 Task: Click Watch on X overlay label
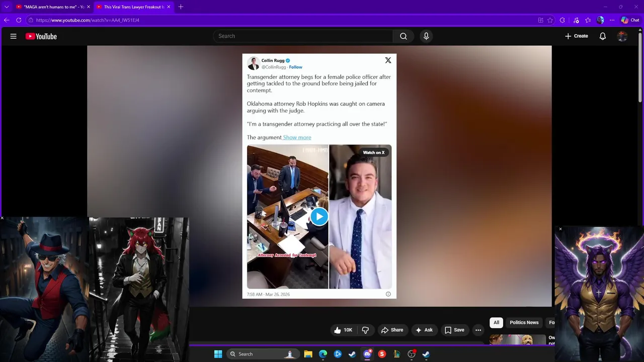[374, 152]
